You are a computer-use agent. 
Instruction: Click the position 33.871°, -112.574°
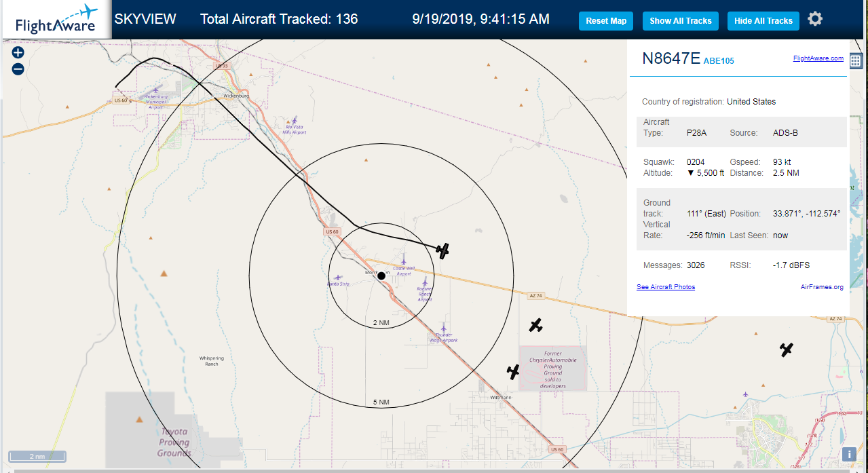[806, 214]
